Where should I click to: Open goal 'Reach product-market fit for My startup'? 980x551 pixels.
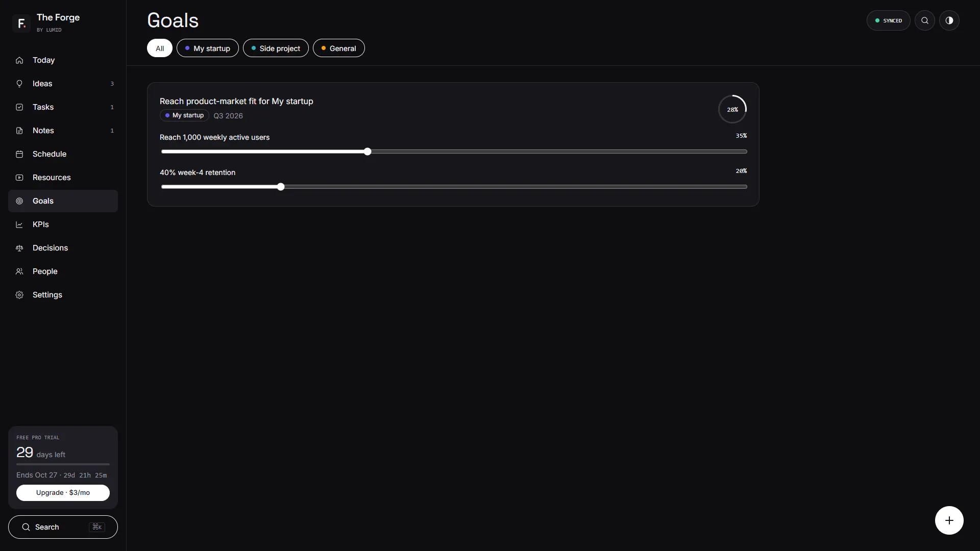236,101
